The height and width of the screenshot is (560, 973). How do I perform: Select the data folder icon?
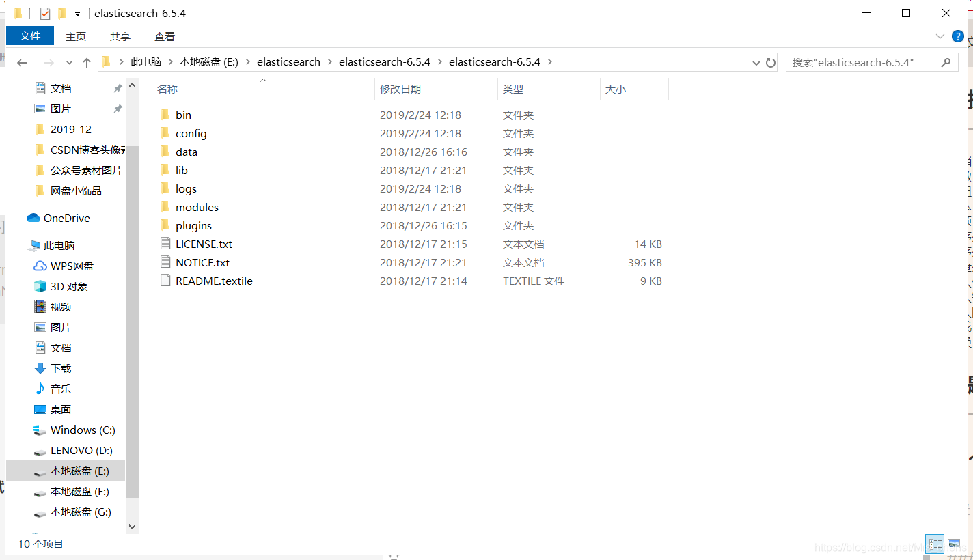coord(165,152)
